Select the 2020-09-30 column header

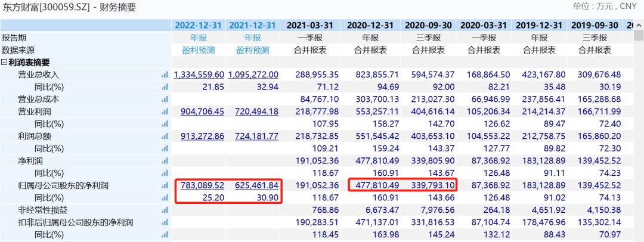428,26
